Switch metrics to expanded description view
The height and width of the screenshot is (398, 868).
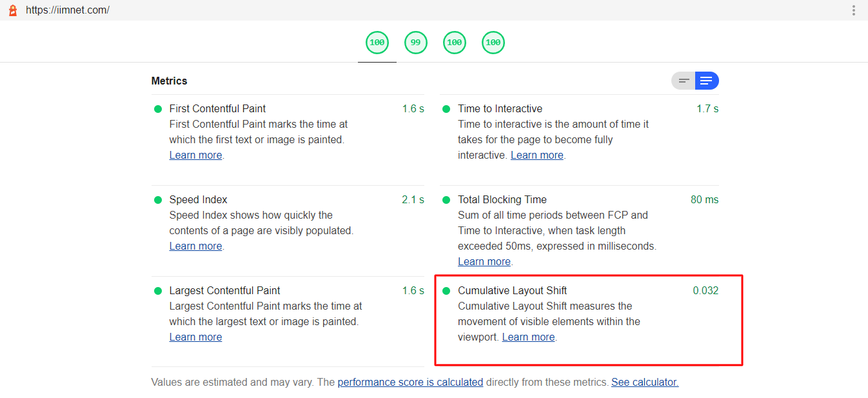click(x=707, y=81)
